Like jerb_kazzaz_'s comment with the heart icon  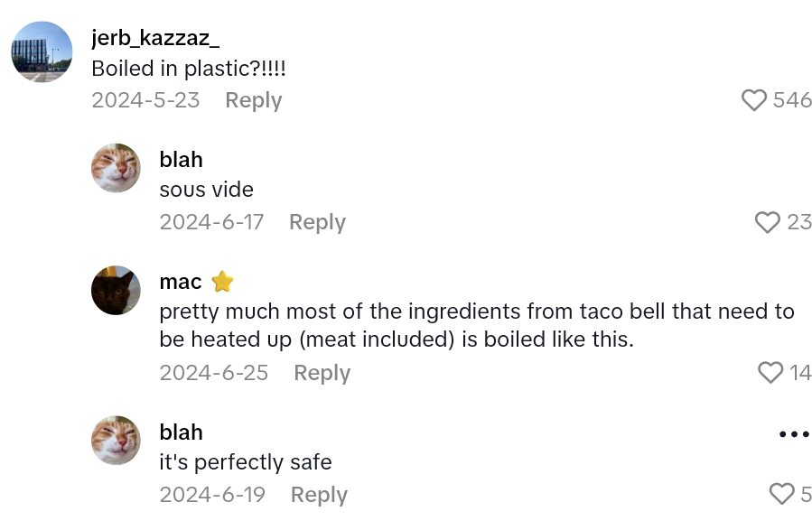[x=754, y=100]
